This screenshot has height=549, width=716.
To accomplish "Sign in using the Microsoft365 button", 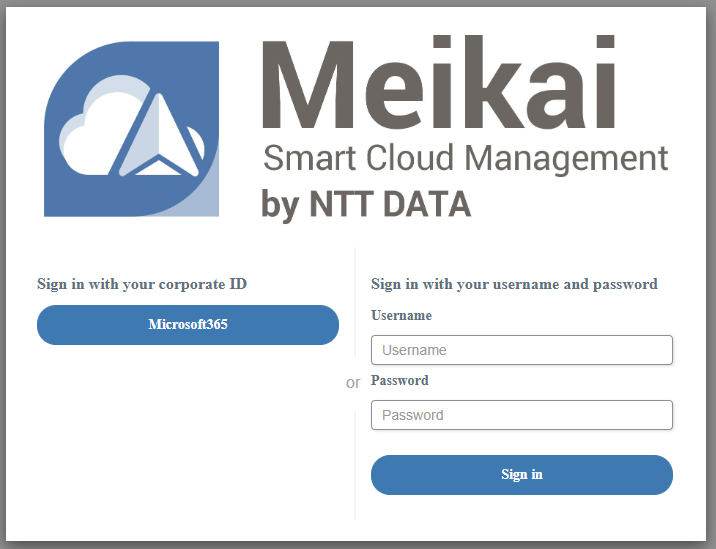I will (188, 325).
